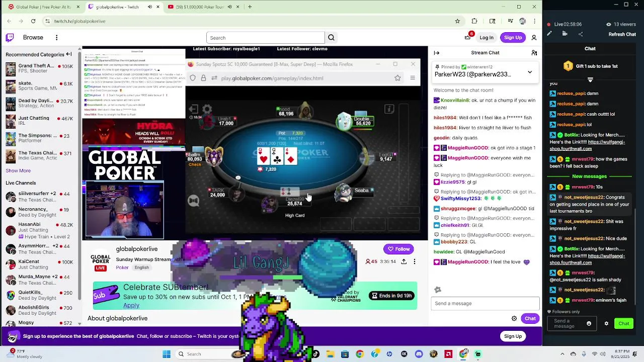
Task: Click the camera clip icon in right panel
Action: coord(565,34)
